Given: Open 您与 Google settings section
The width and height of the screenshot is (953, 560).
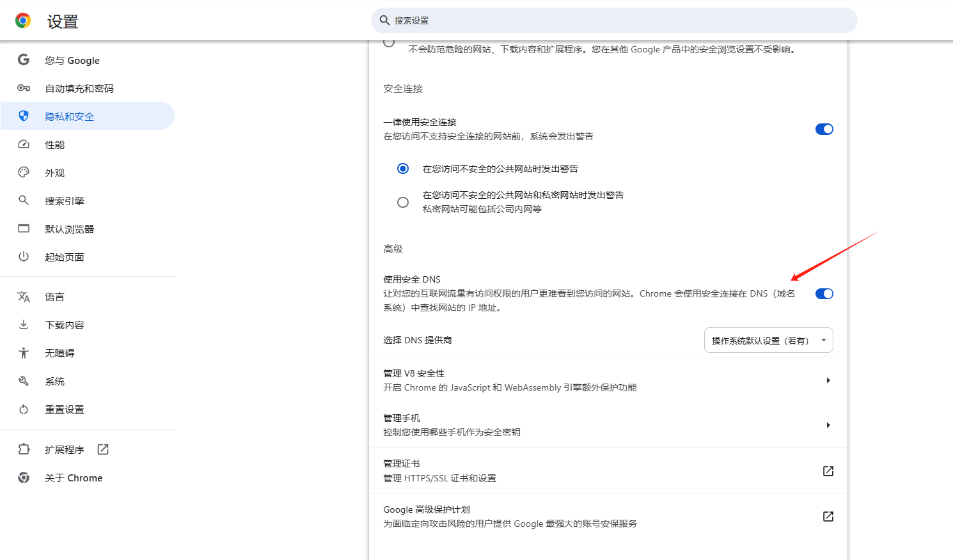Looking at the screenshot, I should click(x=88, y=60).
